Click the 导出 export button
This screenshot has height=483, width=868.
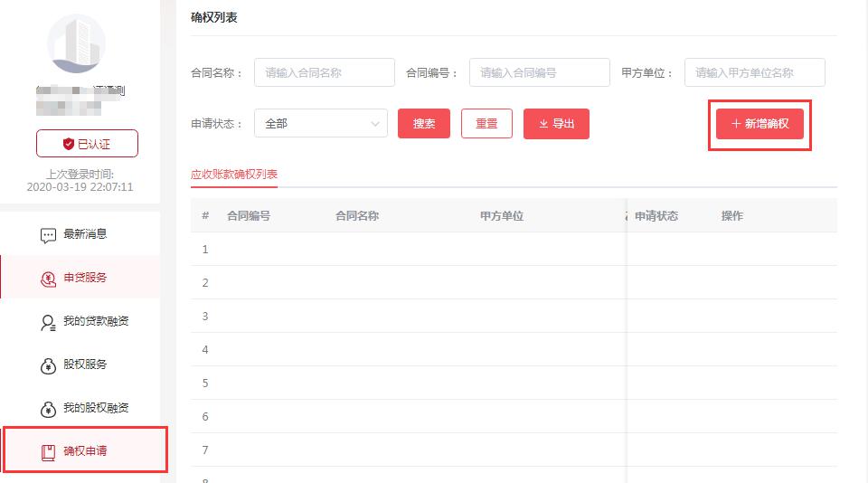click(x=556, y=124)
